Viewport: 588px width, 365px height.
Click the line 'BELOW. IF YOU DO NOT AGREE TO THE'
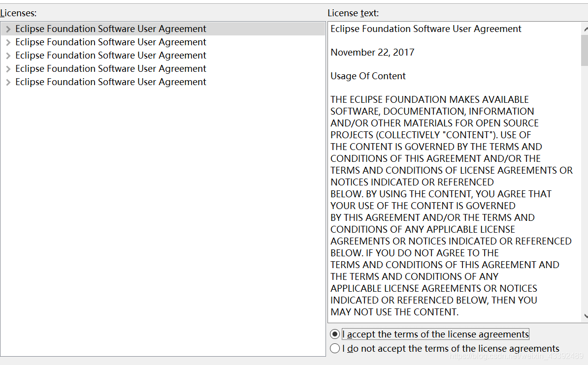pyautogui.click(x=415, y=253)
